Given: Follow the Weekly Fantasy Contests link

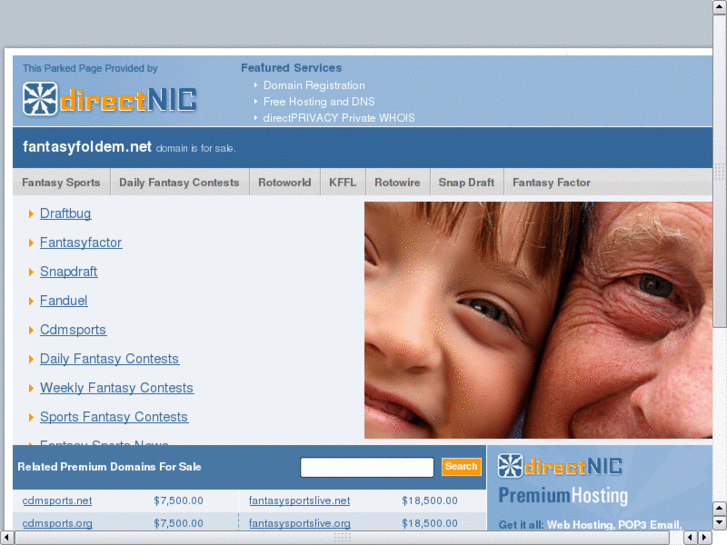Looking at the screenshot, I should (x=116, y=388).
